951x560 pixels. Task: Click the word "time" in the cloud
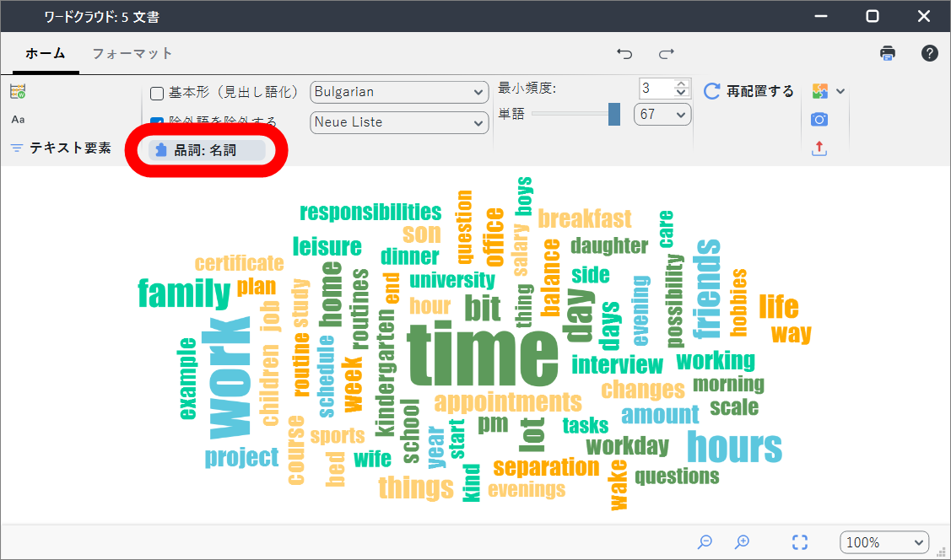pyautogui.click(x=483, y=354)
